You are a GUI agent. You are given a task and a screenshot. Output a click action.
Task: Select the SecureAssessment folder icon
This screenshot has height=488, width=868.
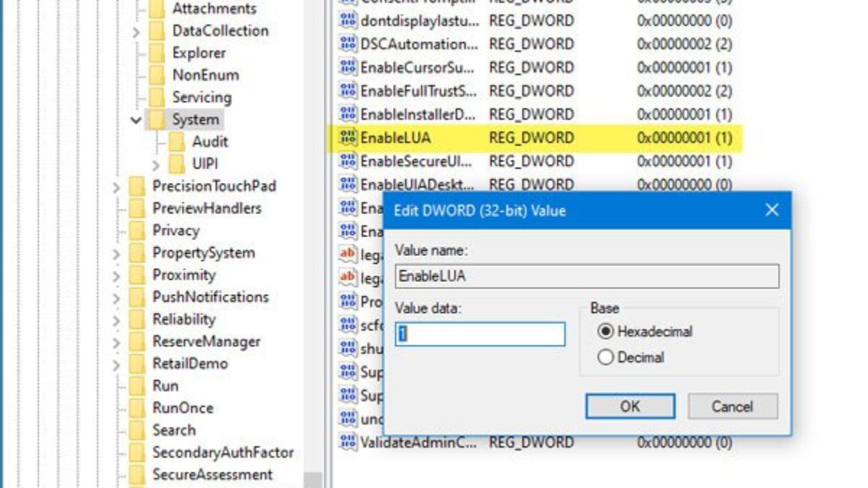[137, 476]
